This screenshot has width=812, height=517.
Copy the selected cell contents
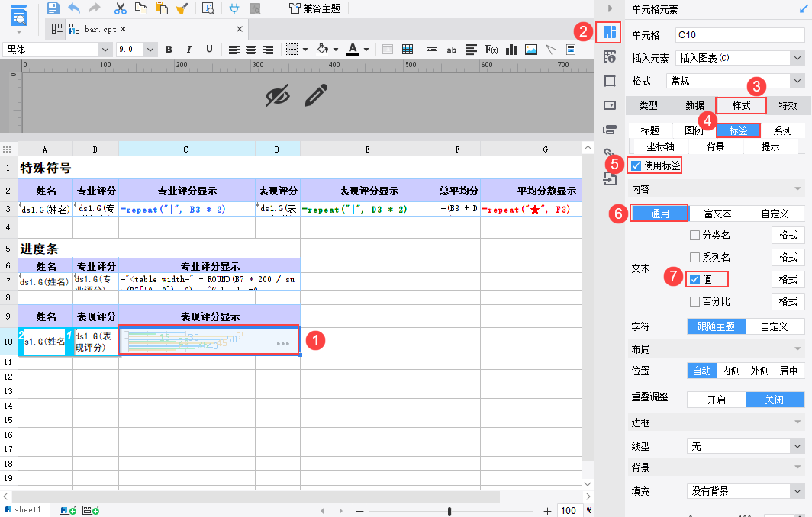click(x=141, y=8)
